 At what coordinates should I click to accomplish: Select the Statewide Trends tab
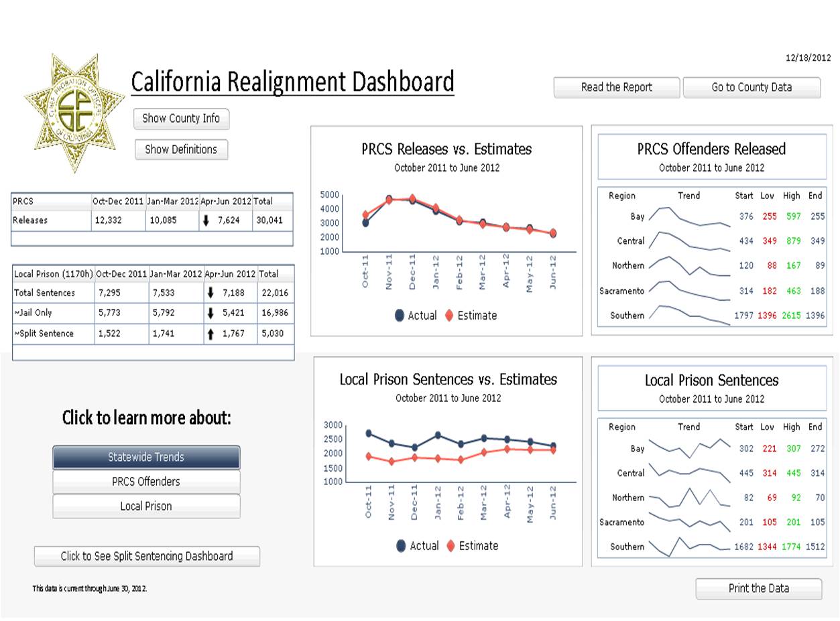click(x=146, y=457)
